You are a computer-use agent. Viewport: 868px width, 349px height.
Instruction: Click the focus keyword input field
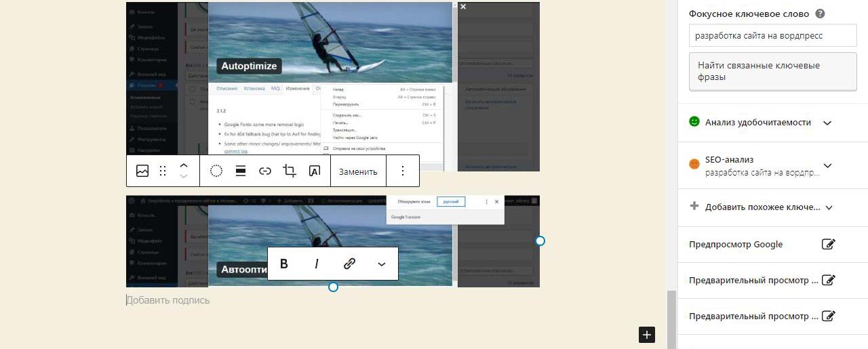(x=772, y=36)
